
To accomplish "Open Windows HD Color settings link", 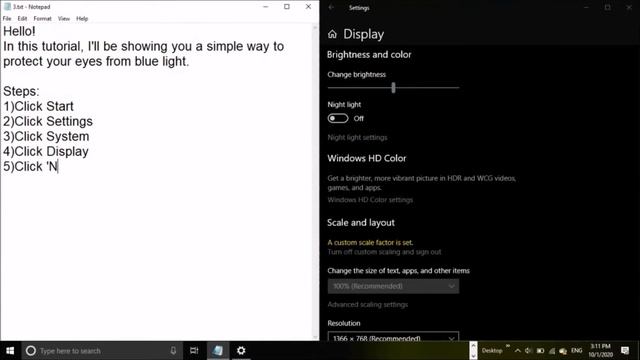I will pos(370,200).
